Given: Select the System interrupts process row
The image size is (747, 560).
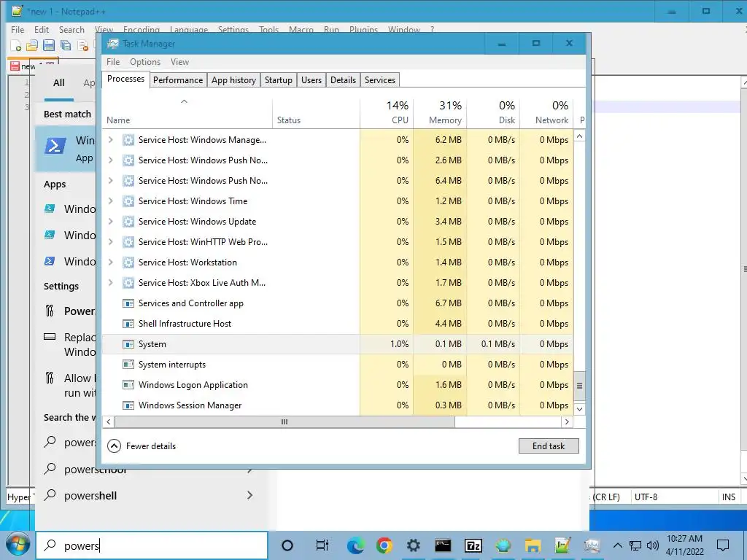Looking at the screenshot, I should coord(338,365).
